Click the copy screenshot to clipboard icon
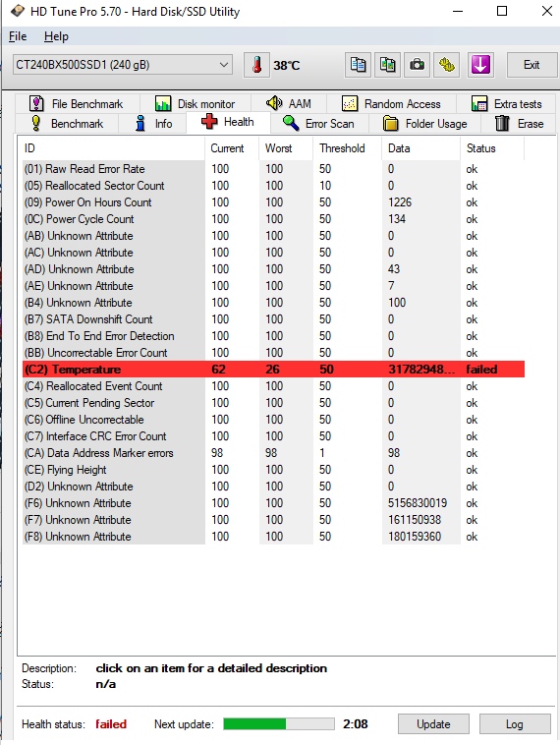 (x=388, y=65)
